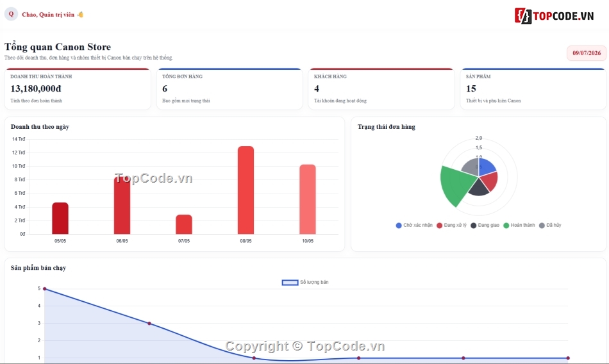Screen dimensions: 609x364
Task: Click the red polar chart segment
Action: (x=491, y=181)
